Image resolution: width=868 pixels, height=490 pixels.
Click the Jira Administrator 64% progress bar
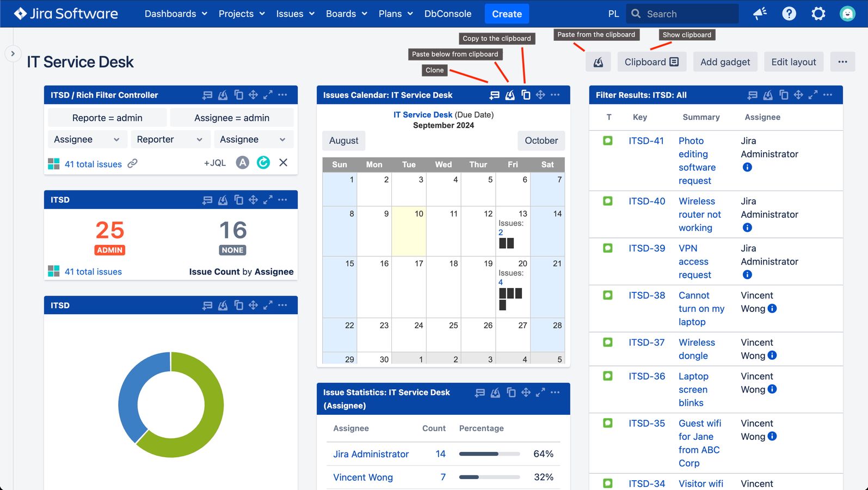point(489,454)
